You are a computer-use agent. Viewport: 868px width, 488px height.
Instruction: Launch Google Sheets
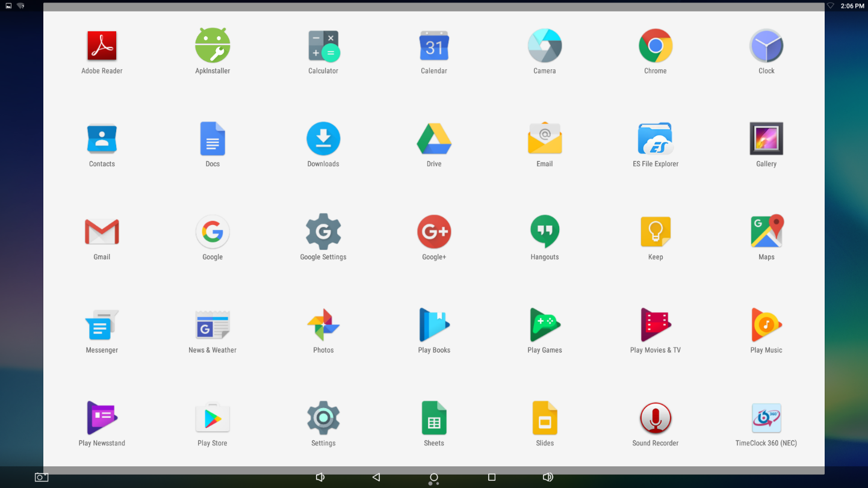click(x=434, y=418)
